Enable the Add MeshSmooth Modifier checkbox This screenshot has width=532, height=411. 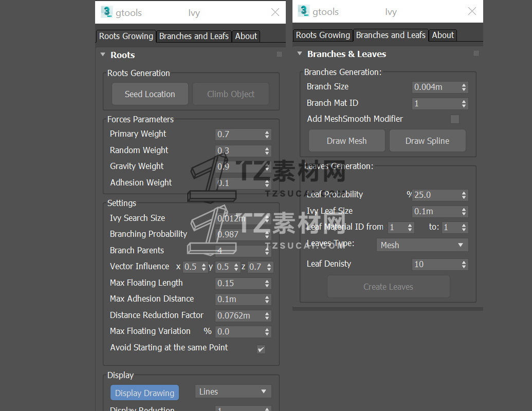coord(455,119)
